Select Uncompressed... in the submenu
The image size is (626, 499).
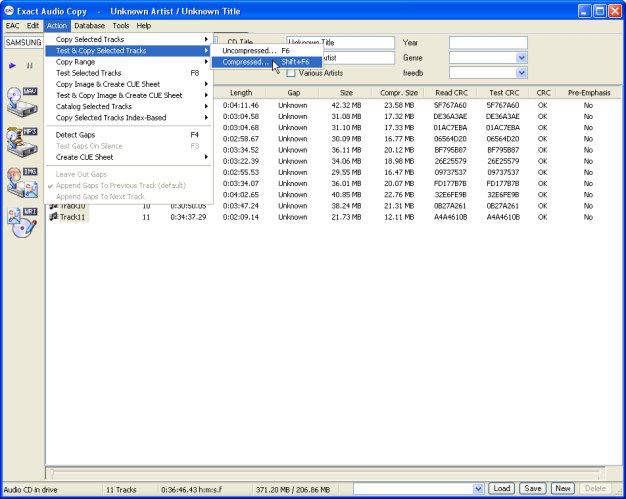[250, 50]
